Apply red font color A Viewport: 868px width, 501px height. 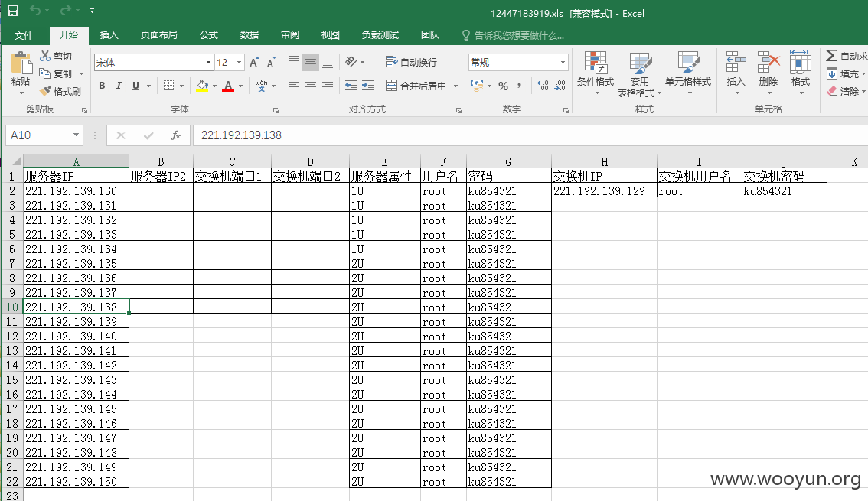pyautogui.click(x=228, y=86)
